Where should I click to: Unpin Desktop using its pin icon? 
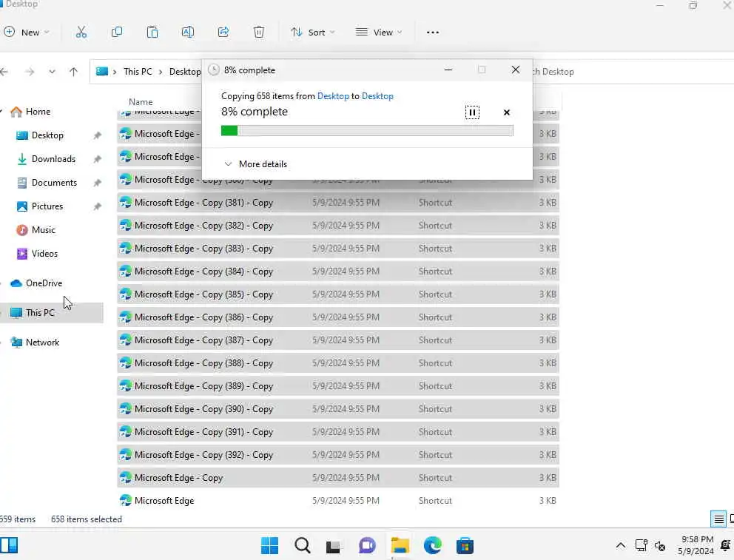[98, 135]
